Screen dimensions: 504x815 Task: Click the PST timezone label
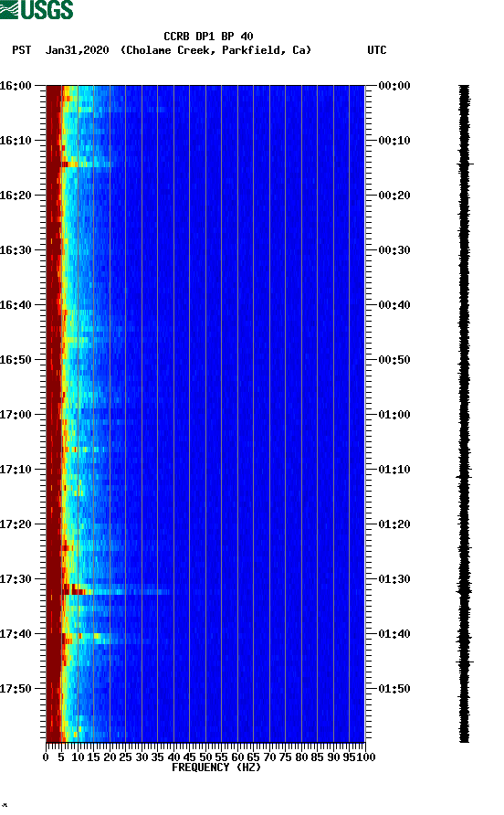[x=22, y=50]
